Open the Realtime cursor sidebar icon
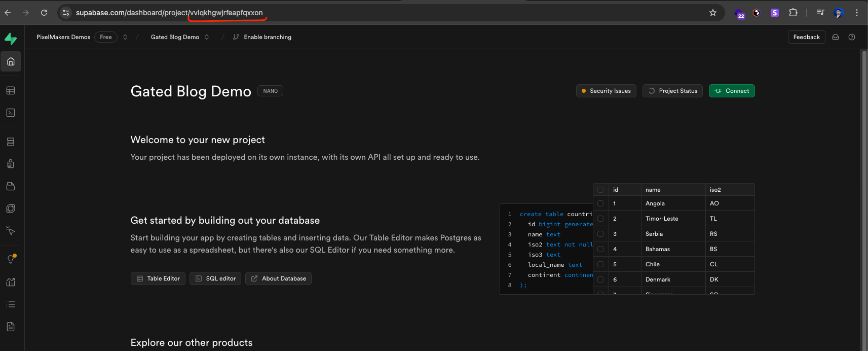This screenshot has height=351, width=868. pos(11,231)
